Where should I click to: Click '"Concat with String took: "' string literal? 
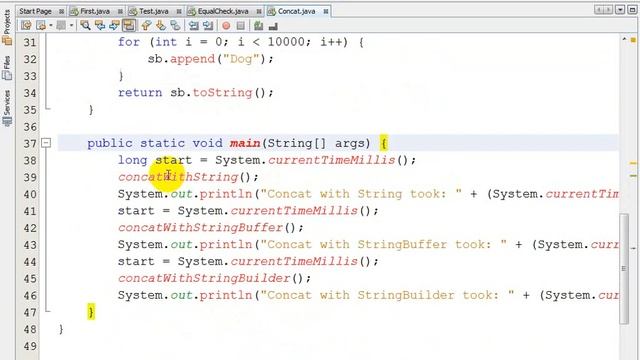[x=362, y=194]
